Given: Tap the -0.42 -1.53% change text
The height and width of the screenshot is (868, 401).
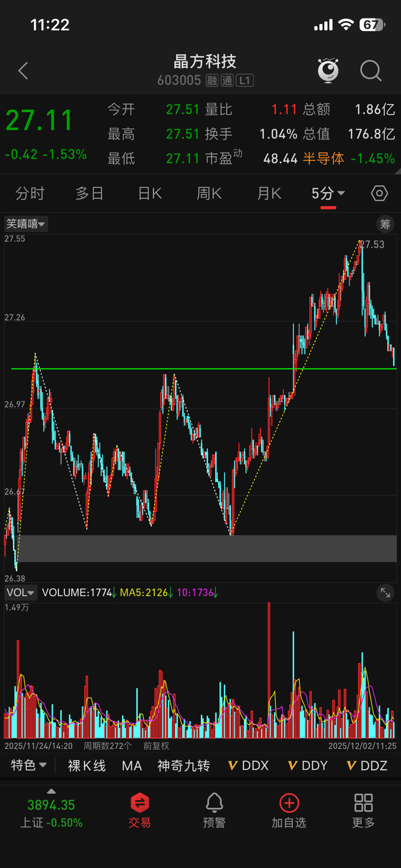Looking at the screenshot, I should pyautogui.click(x=46, y=154).
